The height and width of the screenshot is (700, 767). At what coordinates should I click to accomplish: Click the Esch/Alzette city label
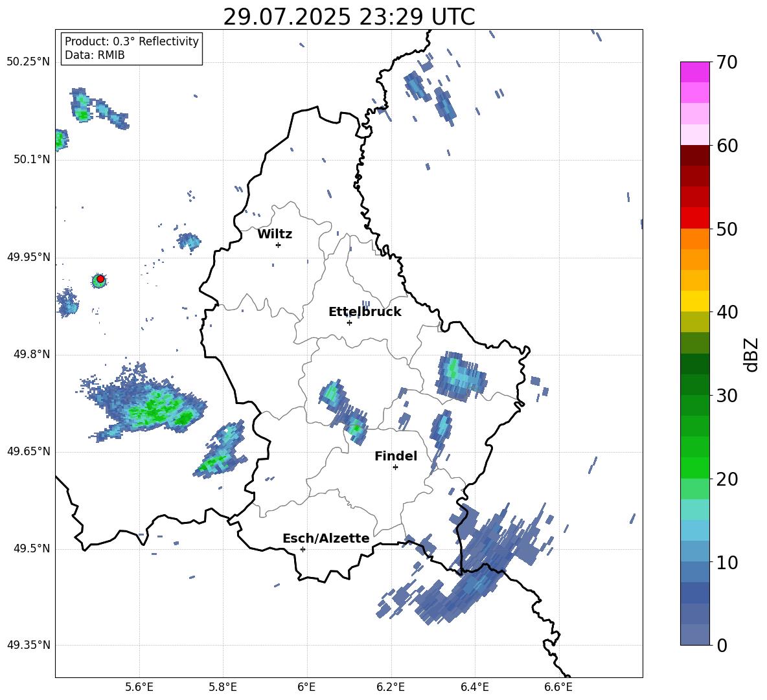pyautogui.click(x=326, y=538)
